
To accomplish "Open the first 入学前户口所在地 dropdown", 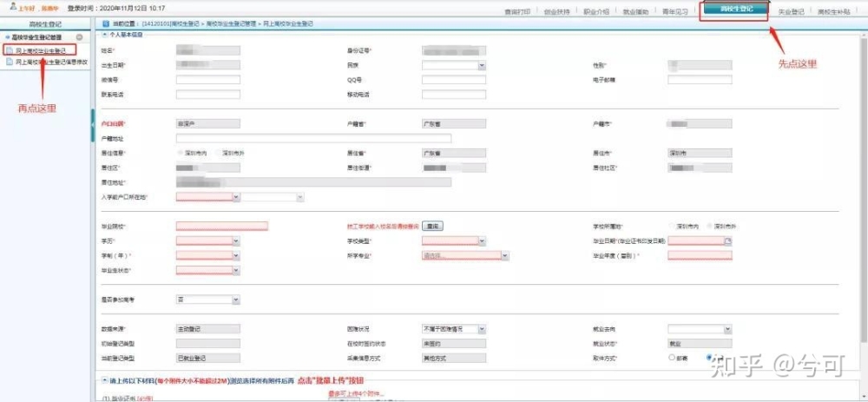I will (x=236, y=196).
